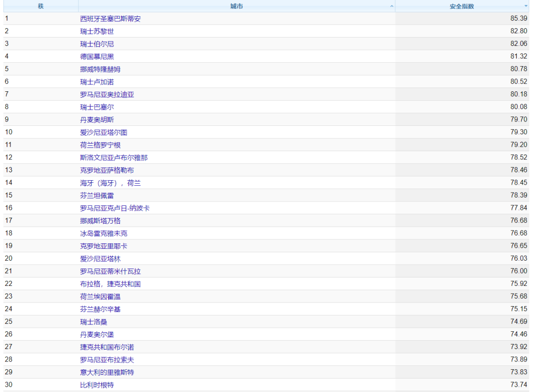Select the safety index value 77.84
This screenshot has height=392, width=533.
pos(519,207)
